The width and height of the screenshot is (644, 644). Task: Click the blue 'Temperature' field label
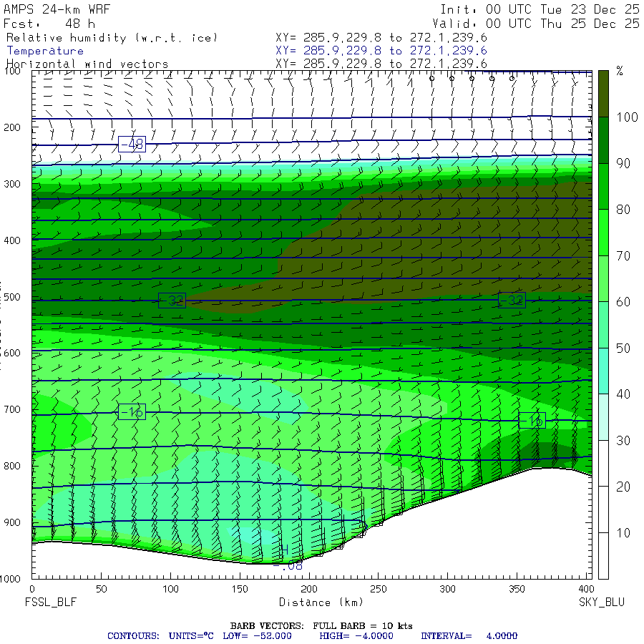click(x=45, y=51)
